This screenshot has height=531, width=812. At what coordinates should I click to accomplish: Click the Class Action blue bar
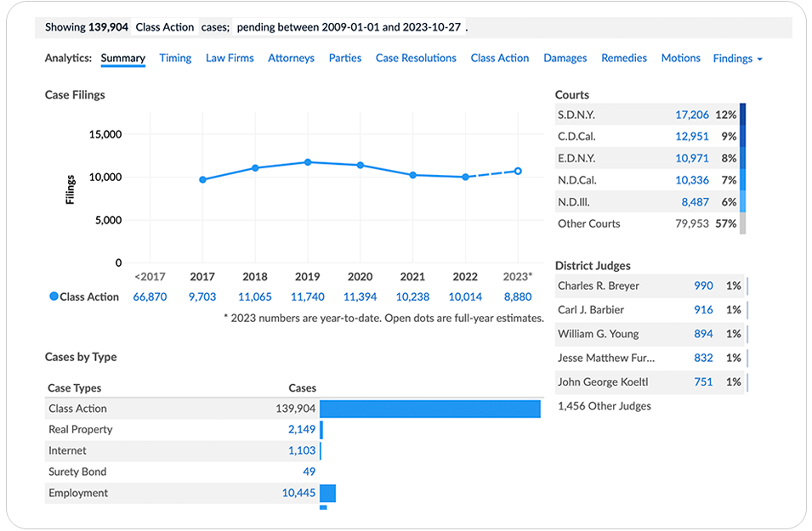coord(430,409)
